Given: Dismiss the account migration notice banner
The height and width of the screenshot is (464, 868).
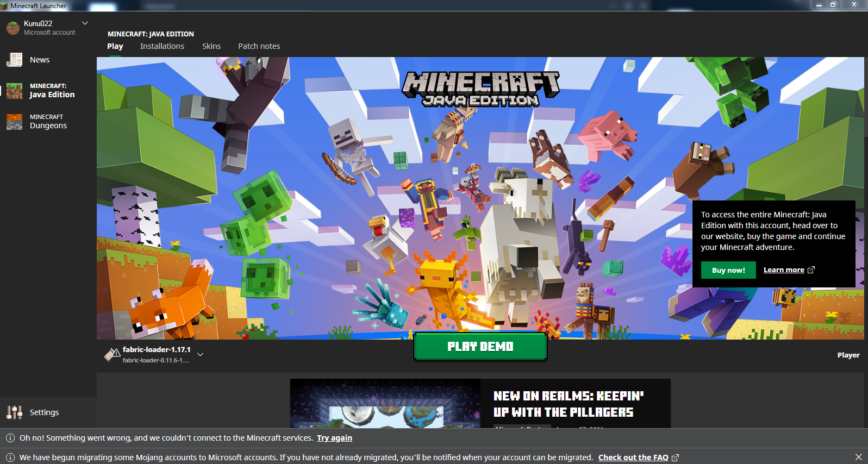Looking at the screenshot, I should coord(858,457).
